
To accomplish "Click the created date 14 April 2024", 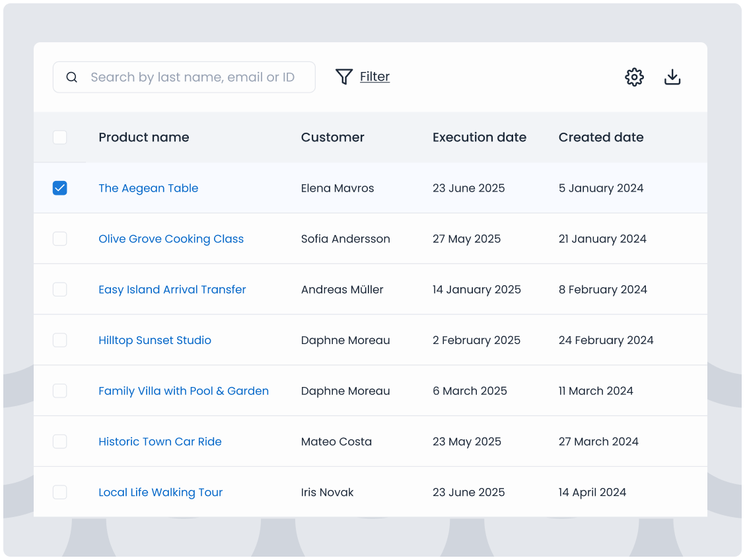I will 592,493.
